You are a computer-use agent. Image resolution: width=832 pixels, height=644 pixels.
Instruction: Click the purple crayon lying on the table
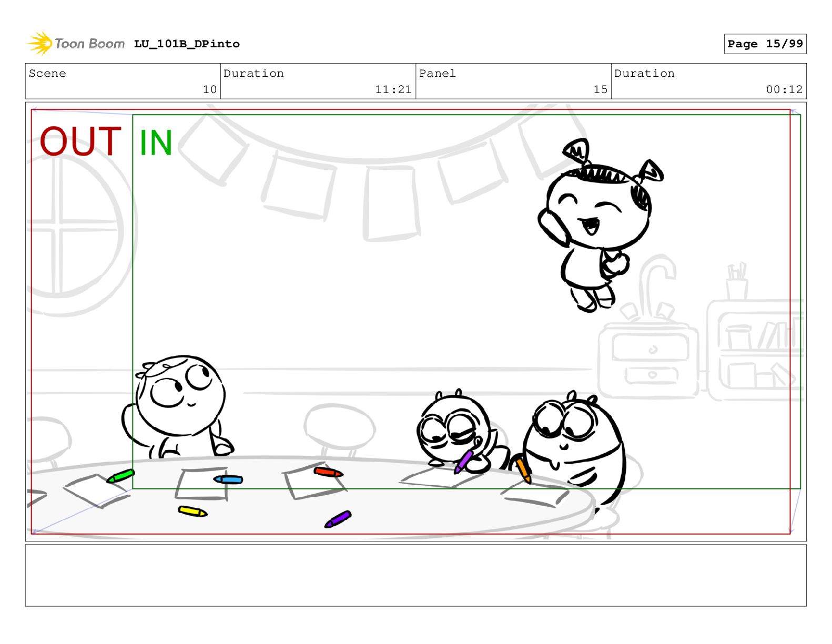(338, 519)
